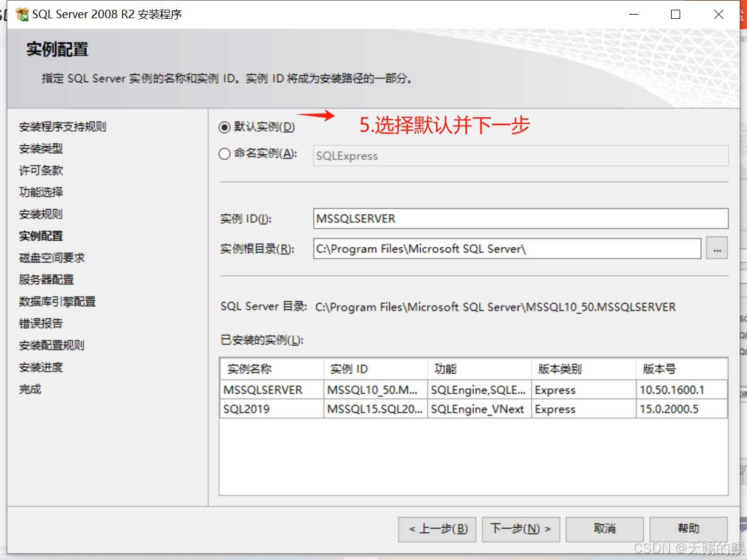
Task: Click the Express cell in MSSQLSERVER row
Action: [x=584, y=390]
